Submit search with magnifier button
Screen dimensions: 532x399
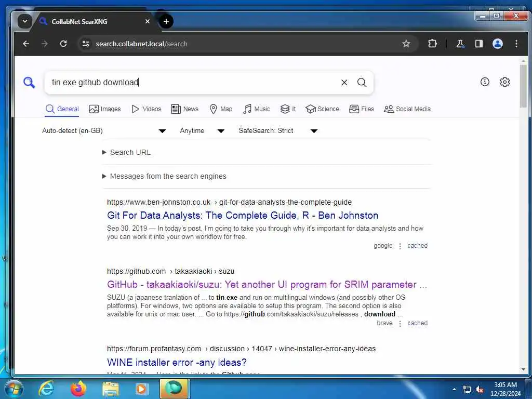pyautogui.click(x=362, y=83)
